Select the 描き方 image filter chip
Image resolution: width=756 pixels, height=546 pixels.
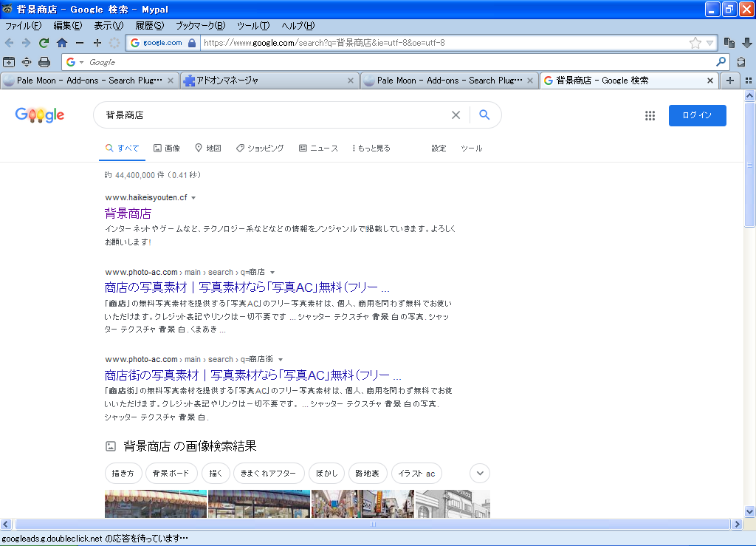pos(123,473)
